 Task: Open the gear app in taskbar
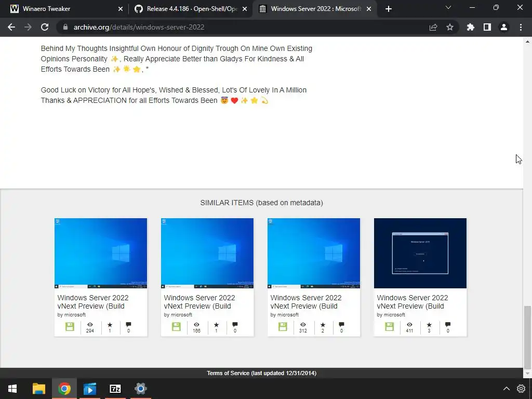coord(140,389)
